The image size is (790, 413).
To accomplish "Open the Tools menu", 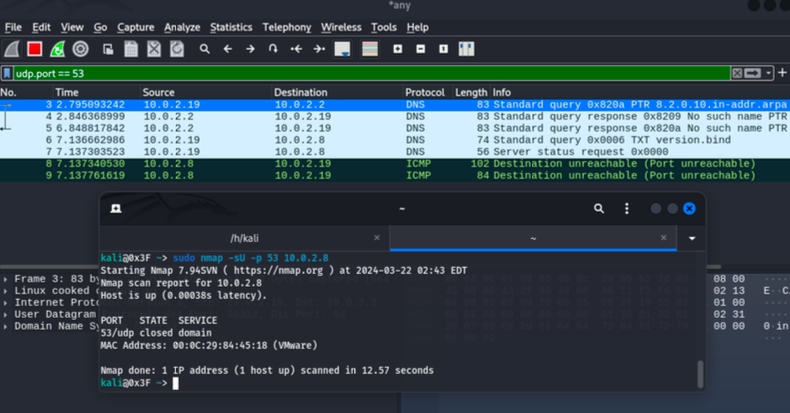I will (384, 27).
